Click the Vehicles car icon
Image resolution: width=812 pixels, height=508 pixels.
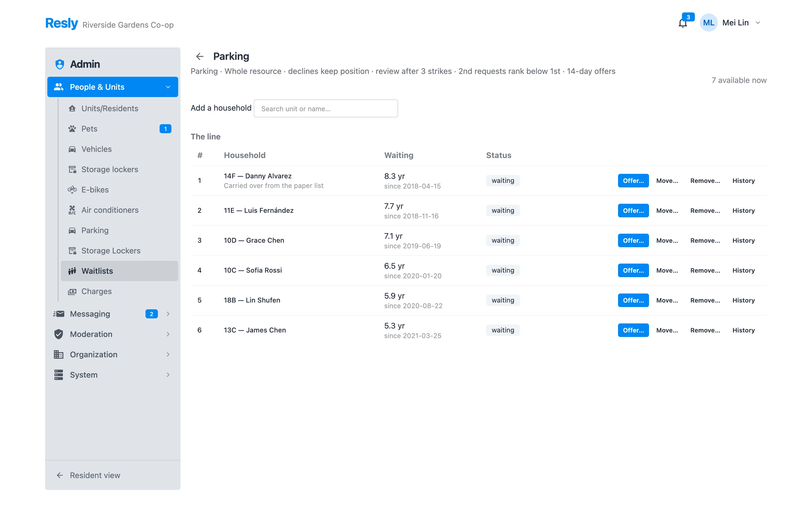click(x=72, y=149)
